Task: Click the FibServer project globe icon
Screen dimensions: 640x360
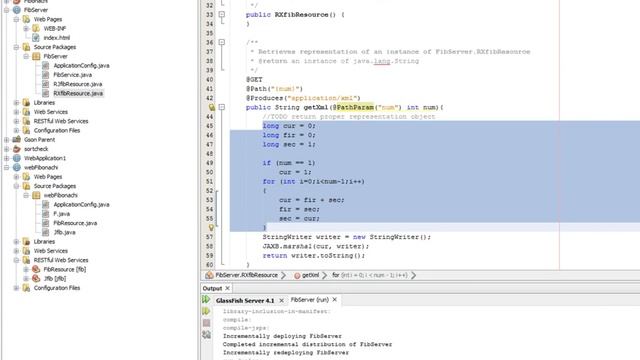Action: [17, 10]
